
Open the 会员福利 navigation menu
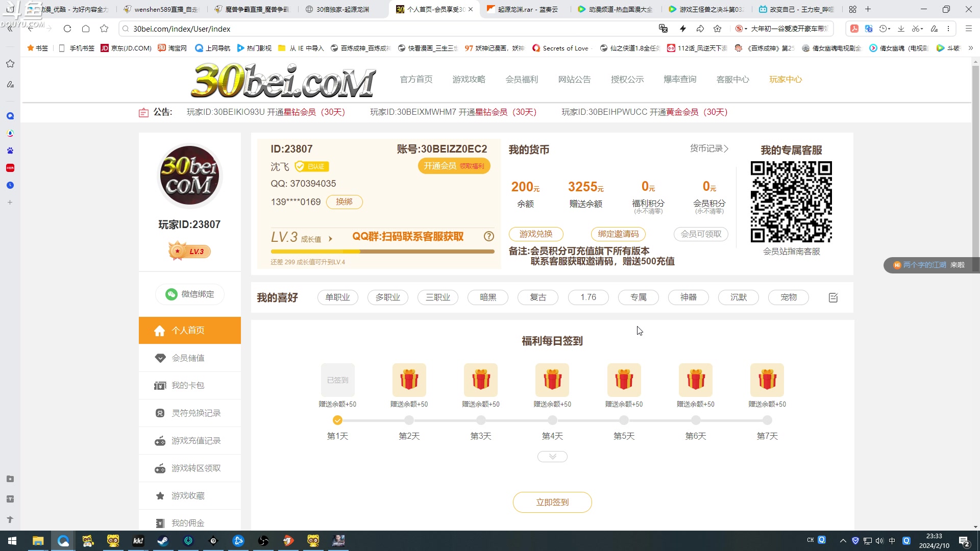pos(522,79)
